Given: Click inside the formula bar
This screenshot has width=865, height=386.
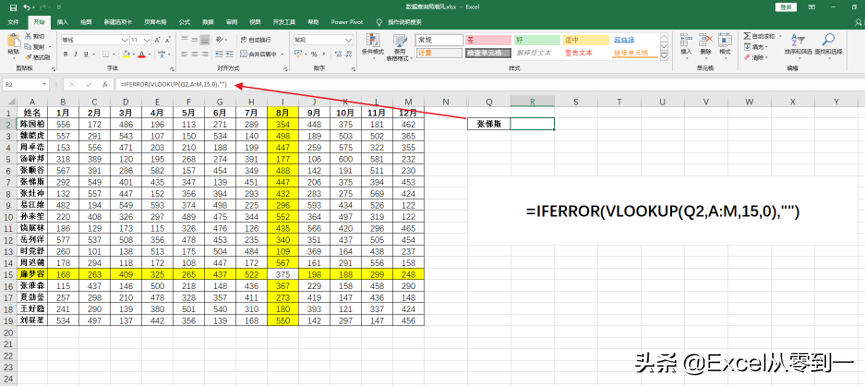Looking at the screenshot, I should tap(490, 85).
